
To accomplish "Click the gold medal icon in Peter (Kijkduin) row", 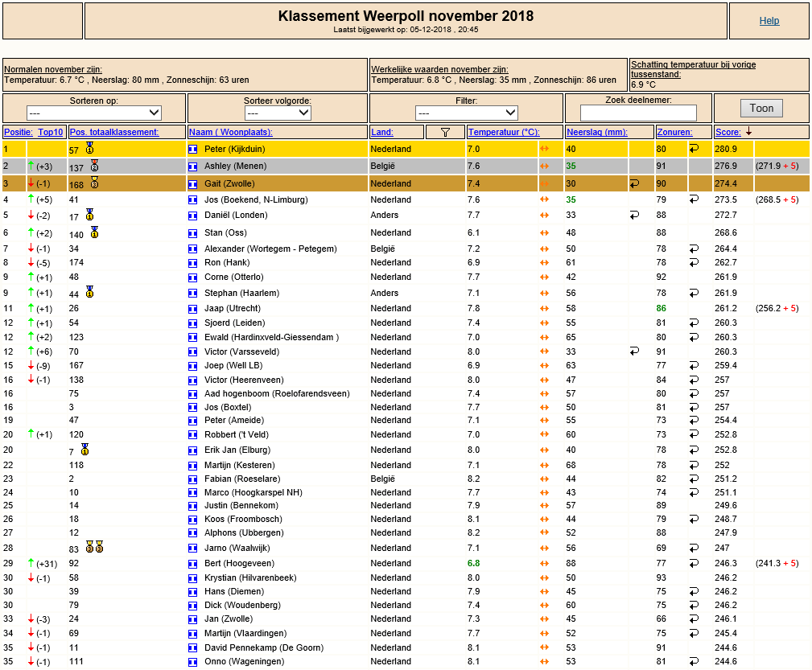I will tap(90, 148).
